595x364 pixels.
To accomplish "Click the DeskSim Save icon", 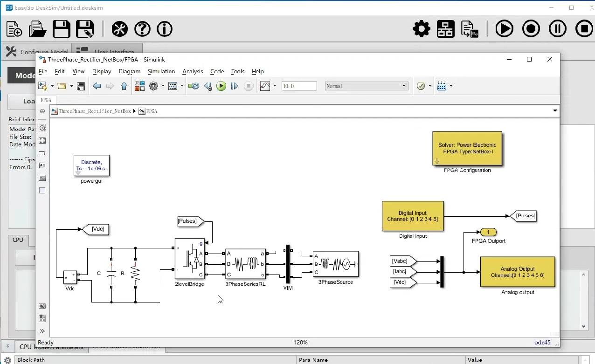I will [x=62, y=29].
